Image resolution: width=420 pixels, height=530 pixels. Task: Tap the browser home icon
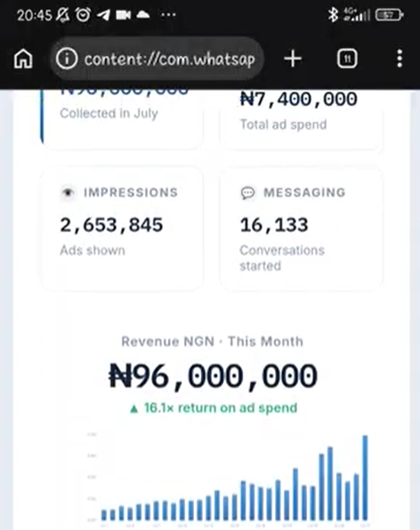[23, 59]
